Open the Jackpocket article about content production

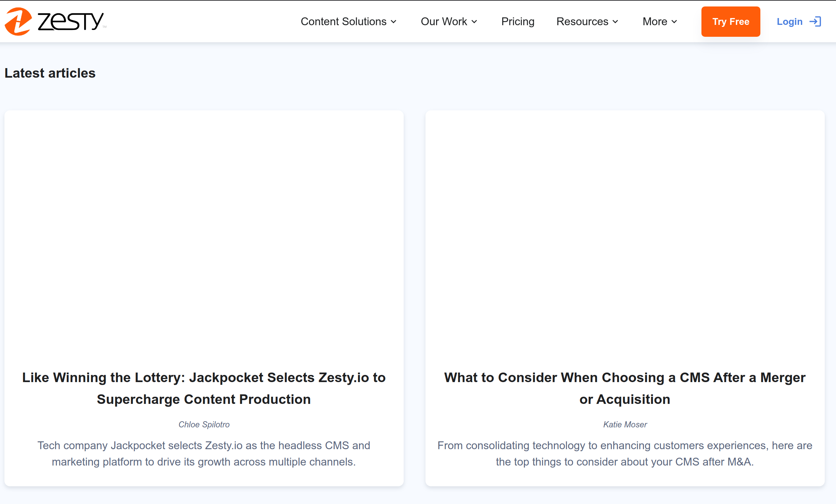[204, 388]
